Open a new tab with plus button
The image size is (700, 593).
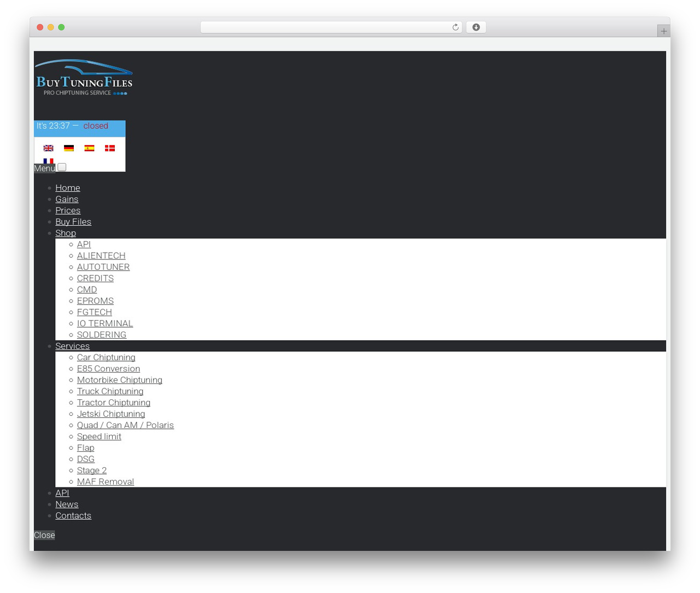tap(664, 31)
